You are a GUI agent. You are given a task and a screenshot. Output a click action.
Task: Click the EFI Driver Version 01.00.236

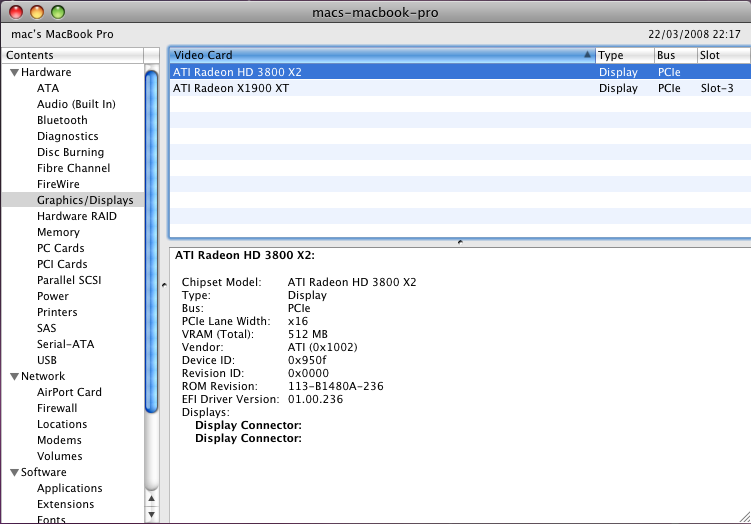tap(315, 399)
